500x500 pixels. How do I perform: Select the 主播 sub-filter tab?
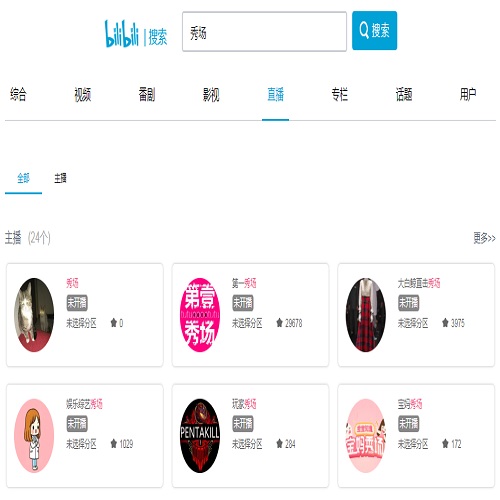(x=60, y=178)
